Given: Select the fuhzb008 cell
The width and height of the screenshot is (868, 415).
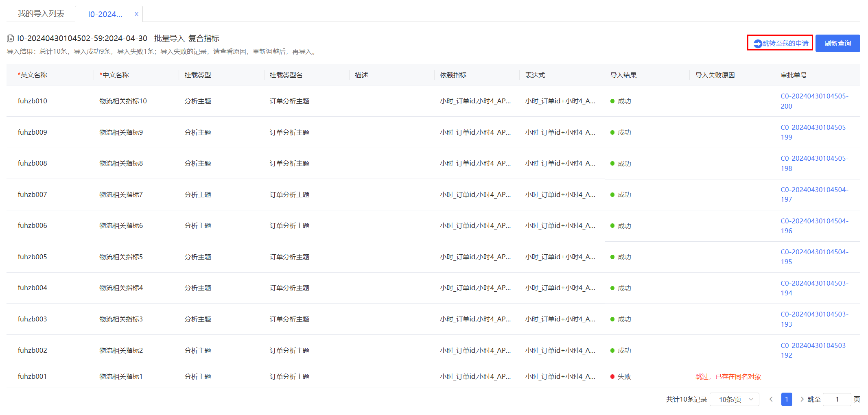Looking at the screenshot, I should (33, 163).
